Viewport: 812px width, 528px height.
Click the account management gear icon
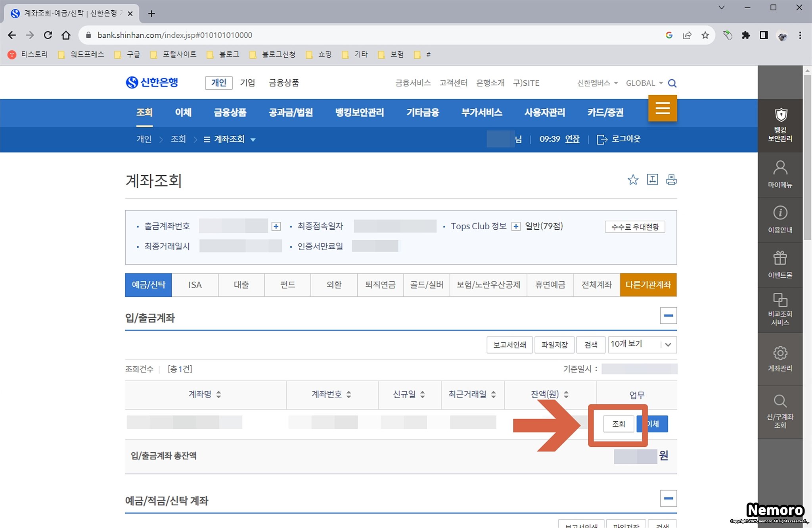[780, 353]
